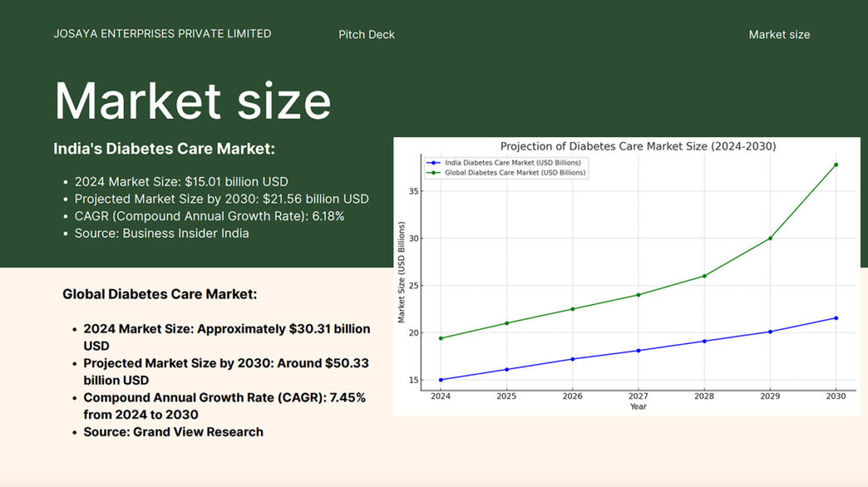The image size is (868, 487).
Task: Click the '20' y-axis tick label
Action: click(x=414, y=333)
